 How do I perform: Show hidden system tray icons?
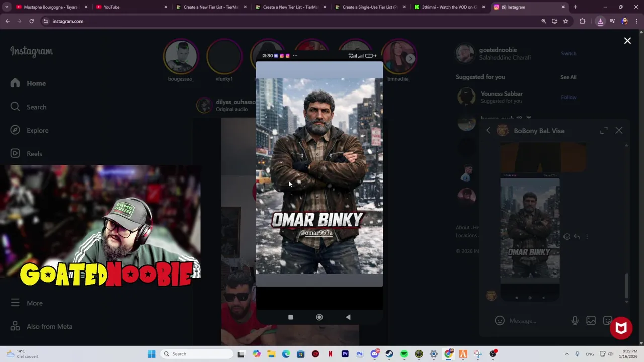(x=566, y=354)
